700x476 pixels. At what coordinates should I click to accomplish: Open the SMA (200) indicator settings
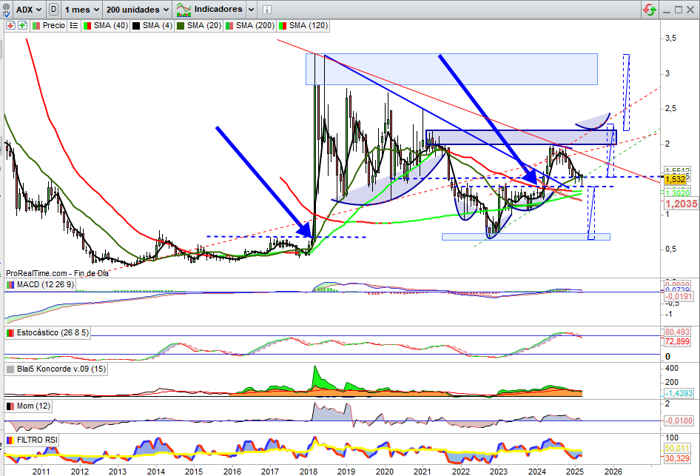(254, 25)
